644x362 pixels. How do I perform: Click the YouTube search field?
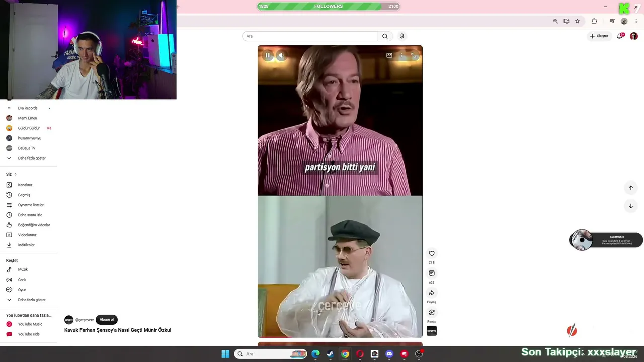[x=309, y=36]
